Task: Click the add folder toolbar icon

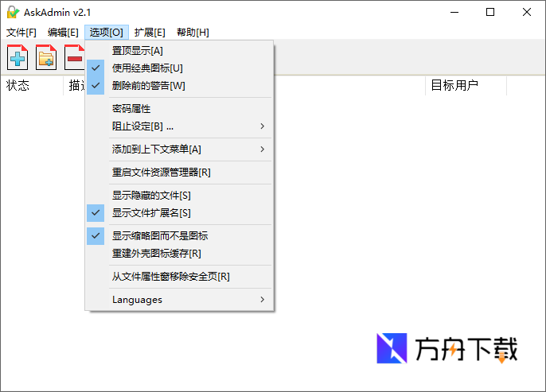Action: [46, 57]
